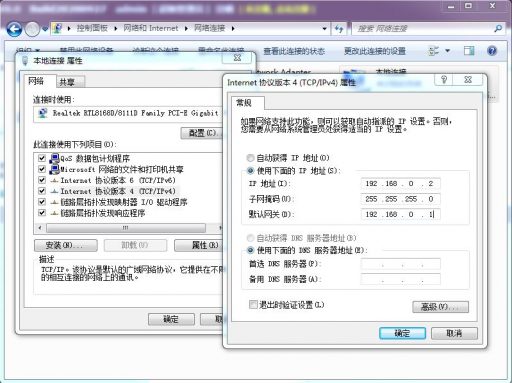Screen dimensions: 512x383
Task: Select 控制面板 in the address breadcrumb
Action: coord(92,28)
